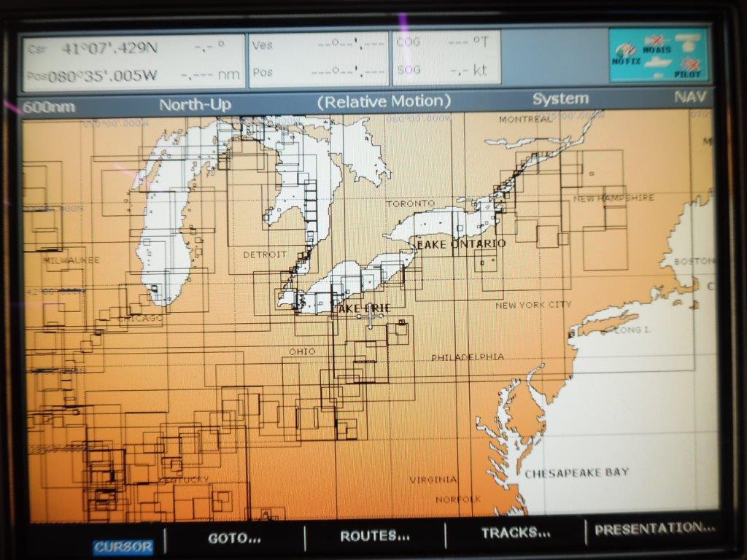Click the satellite symbol beside NO FIX
The image size is (747, 560).
tap(624, 51)
